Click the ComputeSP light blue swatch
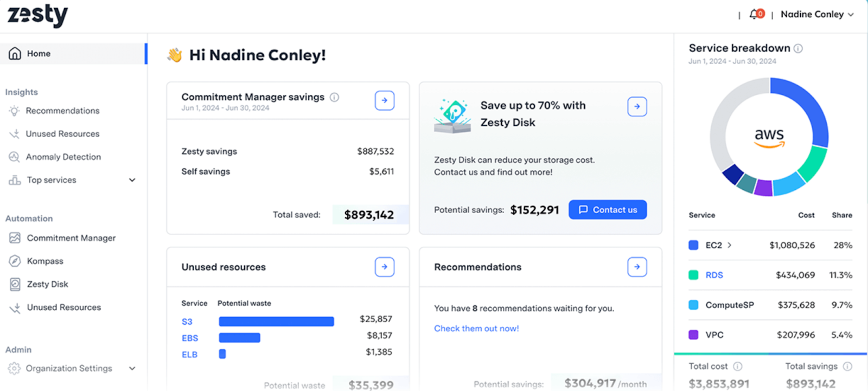This screenshot has width=868, height=391. coord(693,305)
